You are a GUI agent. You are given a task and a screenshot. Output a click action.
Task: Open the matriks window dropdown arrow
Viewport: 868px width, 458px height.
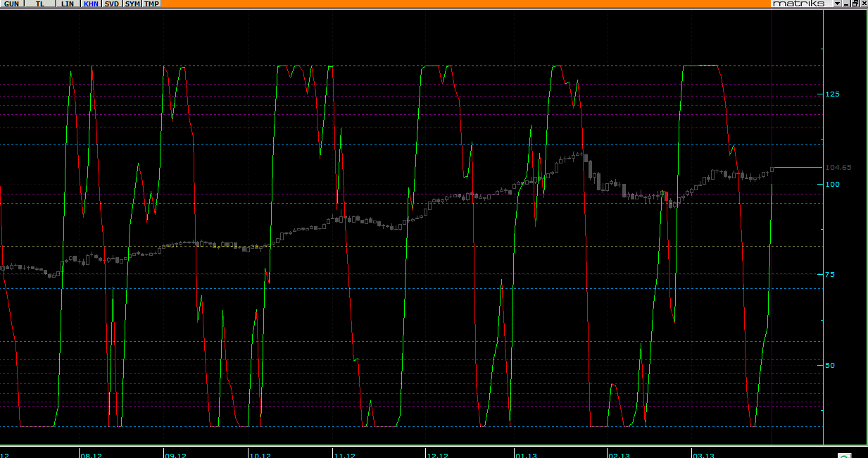(837, 4)
